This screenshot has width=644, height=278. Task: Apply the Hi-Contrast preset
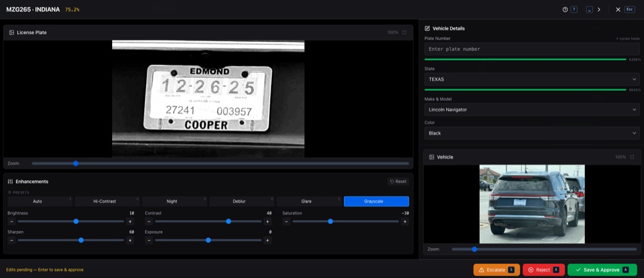pyautogui.click(x=104, y=201)
